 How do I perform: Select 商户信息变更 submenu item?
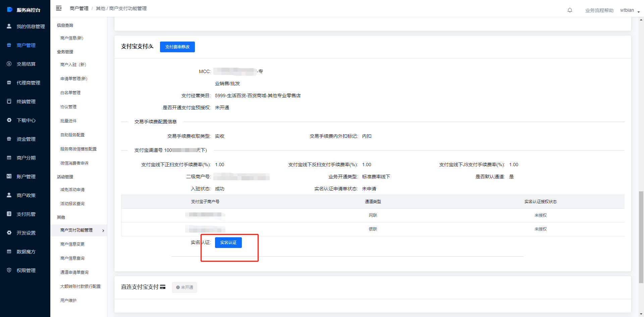(72, 244)
